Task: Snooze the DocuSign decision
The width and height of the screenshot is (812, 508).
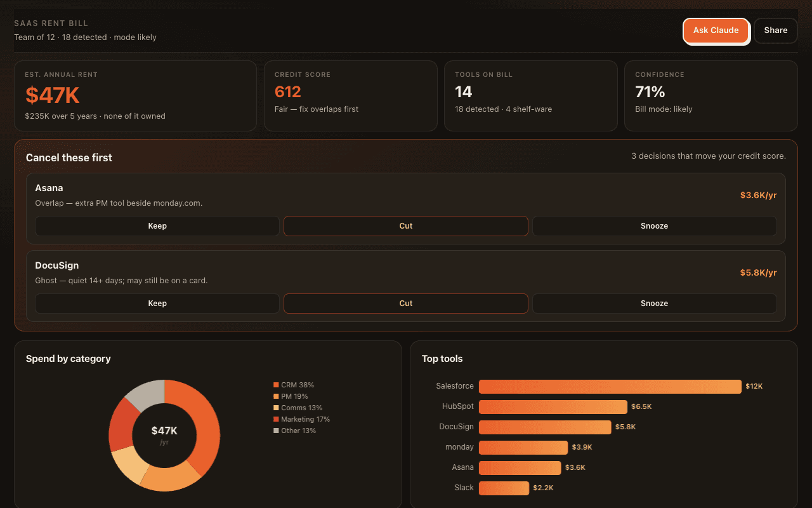Action: pyautogui.click(x=654, y=304)
